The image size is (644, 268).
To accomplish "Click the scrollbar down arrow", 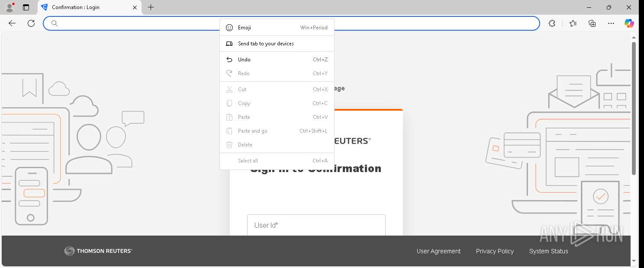I will 634,261.
